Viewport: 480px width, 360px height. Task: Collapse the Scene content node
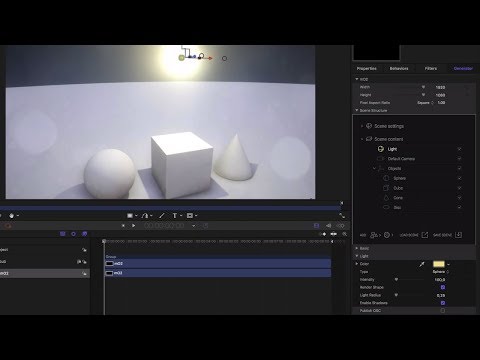[x=362, y=139]
